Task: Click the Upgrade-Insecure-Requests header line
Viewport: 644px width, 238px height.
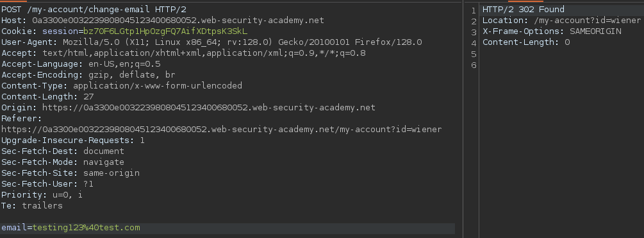Action: (73, 140)
